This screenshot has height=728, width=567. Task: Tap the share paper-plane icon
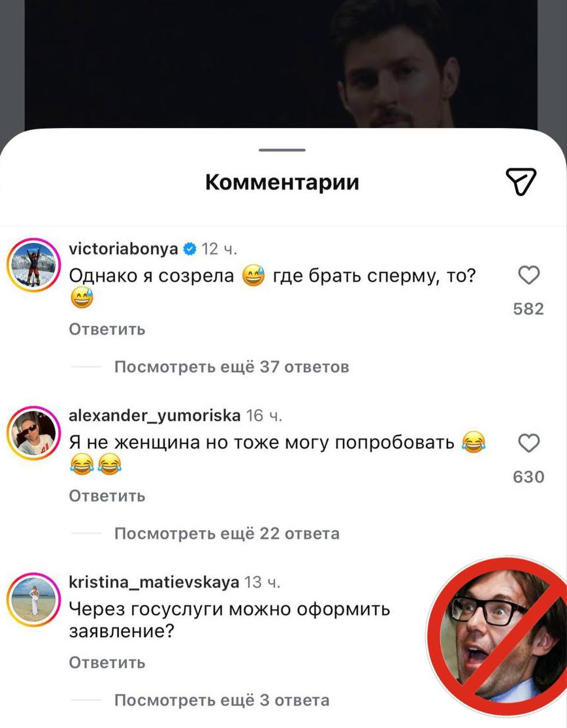521,182
